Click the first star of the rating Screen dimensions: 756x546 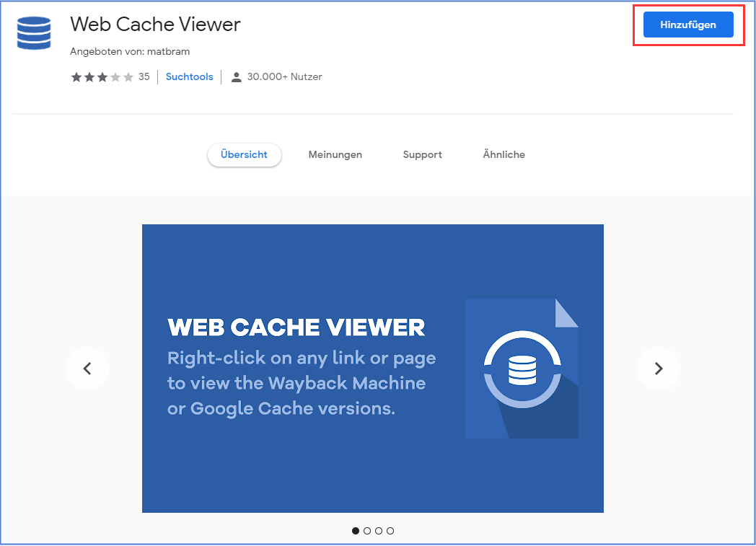tap(76, 76)
